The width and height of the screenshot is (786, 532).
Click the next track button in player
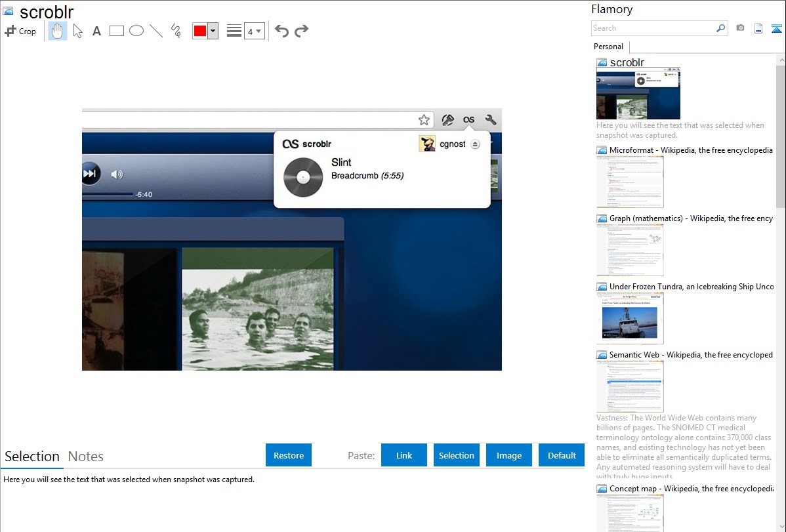[91, 173]
